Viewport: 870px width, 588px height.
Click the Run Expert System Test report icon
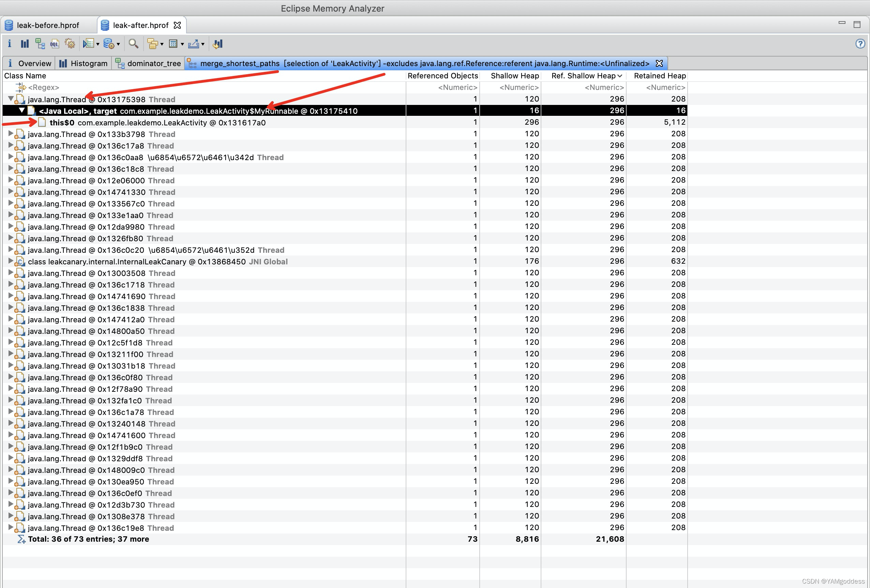tap(88, 44)
